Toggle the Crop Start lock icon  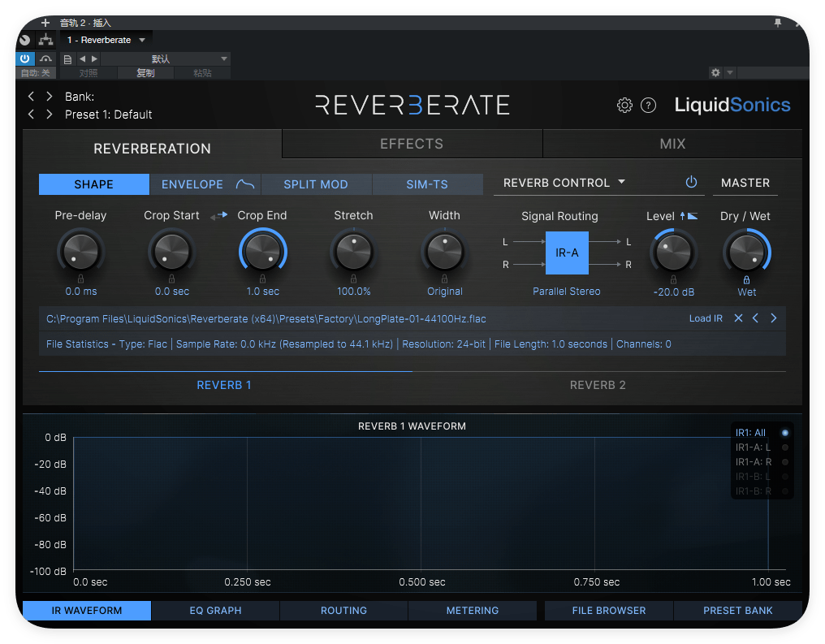pos(171,279)
